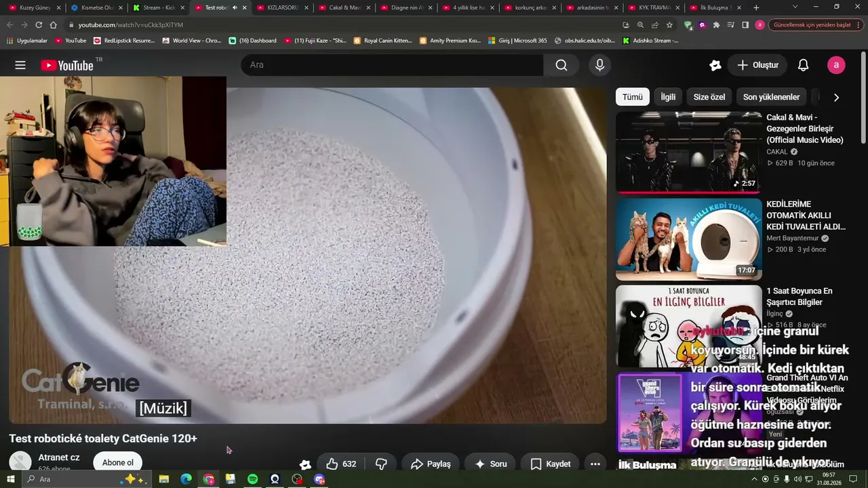Like the video with 632 likes
The image size is (868, 488).
click(x=341, y=464)
